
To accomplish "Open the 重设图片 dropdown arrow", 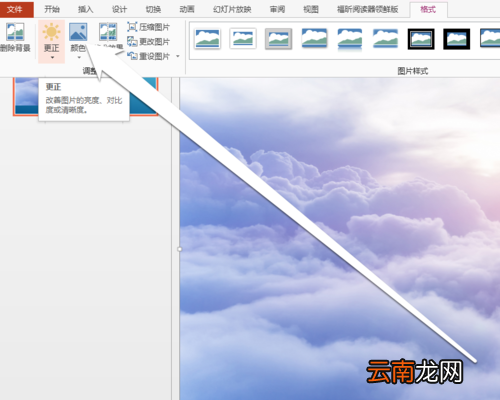I will point(178,56).
